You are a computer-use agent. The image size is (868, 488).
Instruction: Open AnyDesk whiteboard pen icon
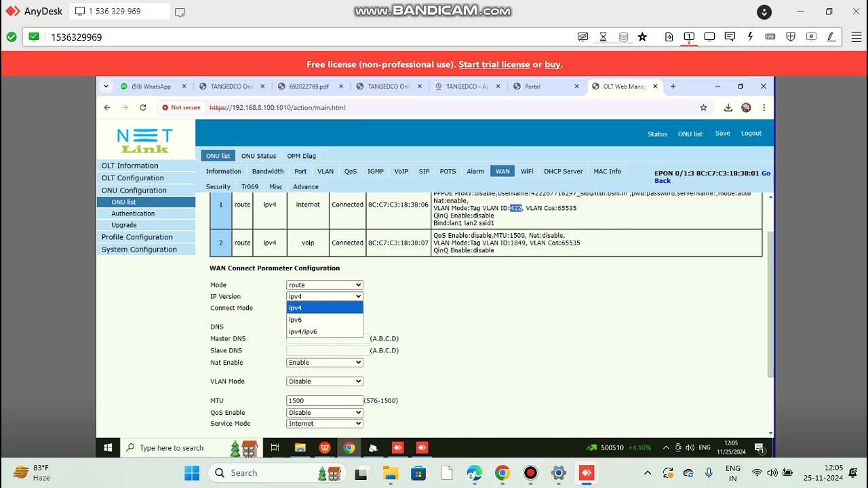point(831,37)
